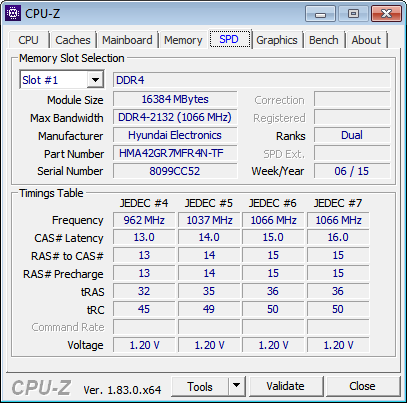Open the About tab
This screenshot has width=407, height=403.
[x=366, y=40]
